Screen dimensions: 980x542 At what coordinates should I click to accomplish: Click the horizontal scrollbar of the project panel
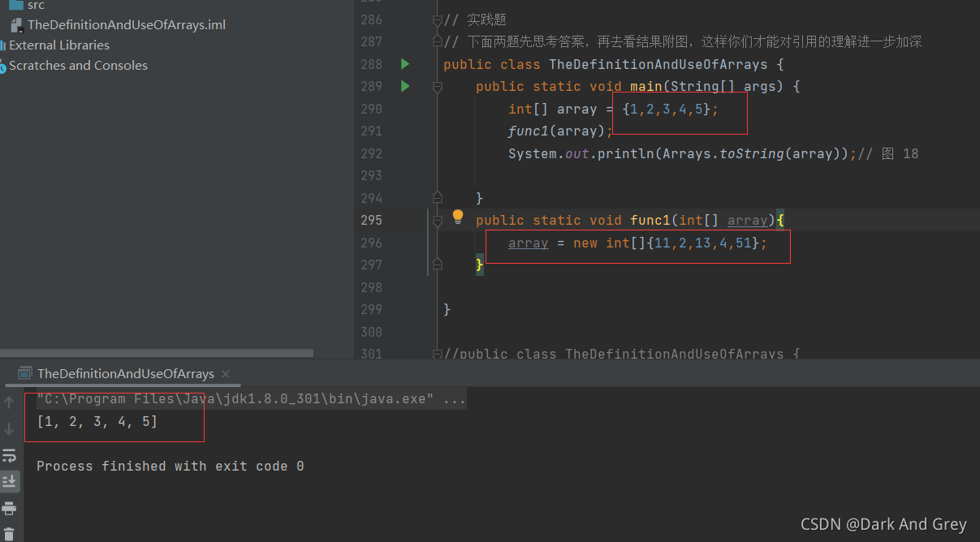pyautogui.click(x=157, y=354)
